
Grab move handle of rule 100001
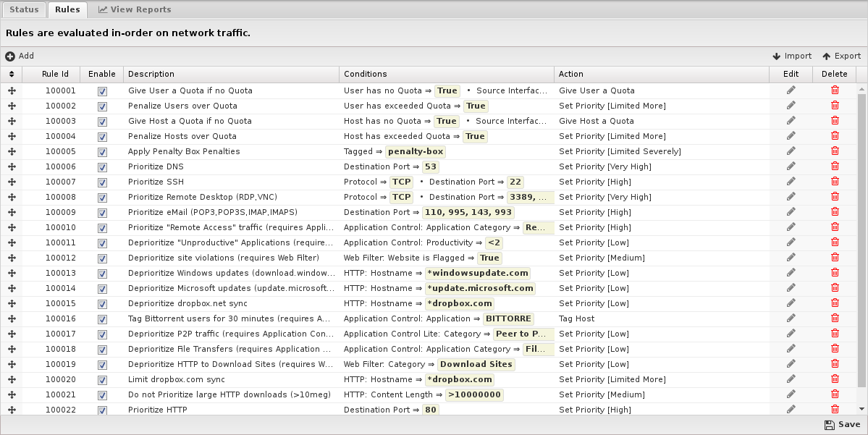(12, 90)
